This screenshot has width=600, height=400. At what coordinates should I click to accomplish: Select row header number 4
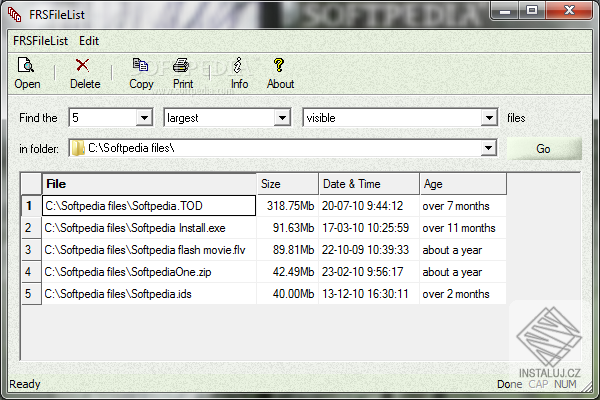point(31,272)
